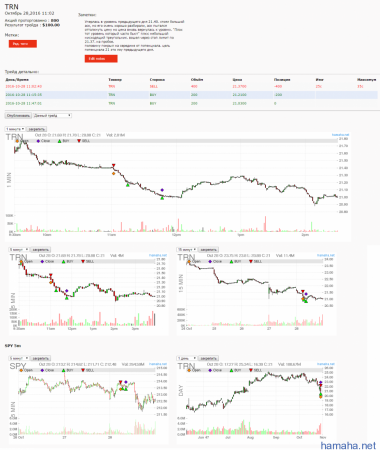Click the orange Open legend icon on the SPY chart
380x450 pixels.
(x=21, y=370)
